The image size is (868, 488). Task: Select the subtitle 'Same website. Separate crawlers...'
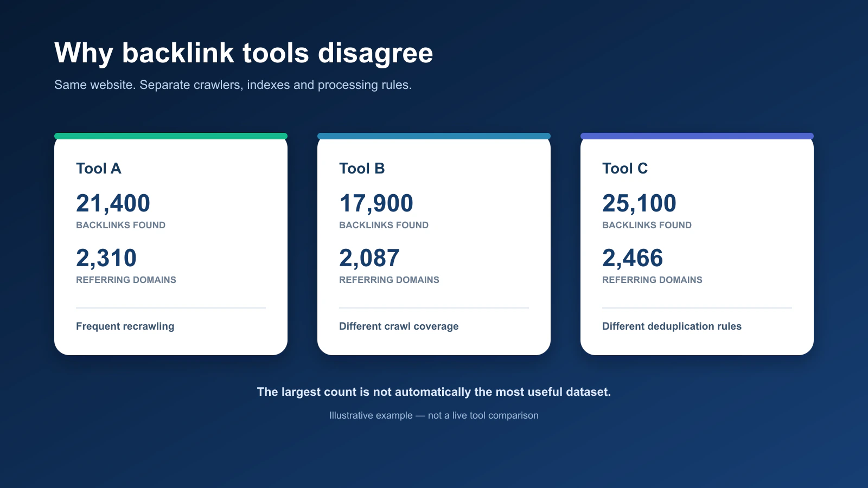coord(233,85)
